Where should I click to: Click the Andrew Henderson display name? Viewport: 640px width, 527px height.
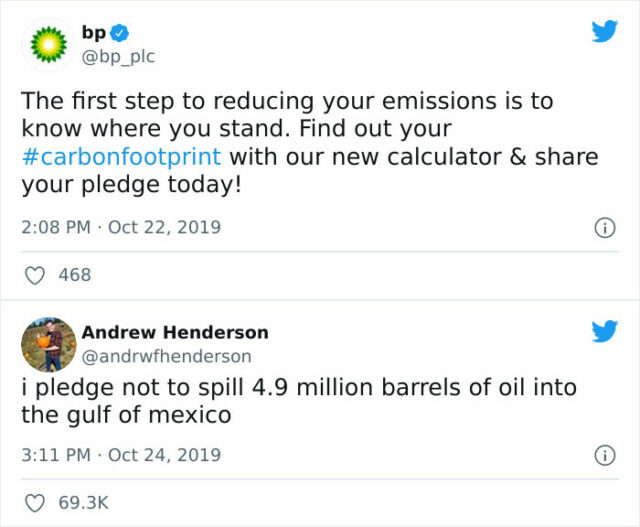coord(175,332)
